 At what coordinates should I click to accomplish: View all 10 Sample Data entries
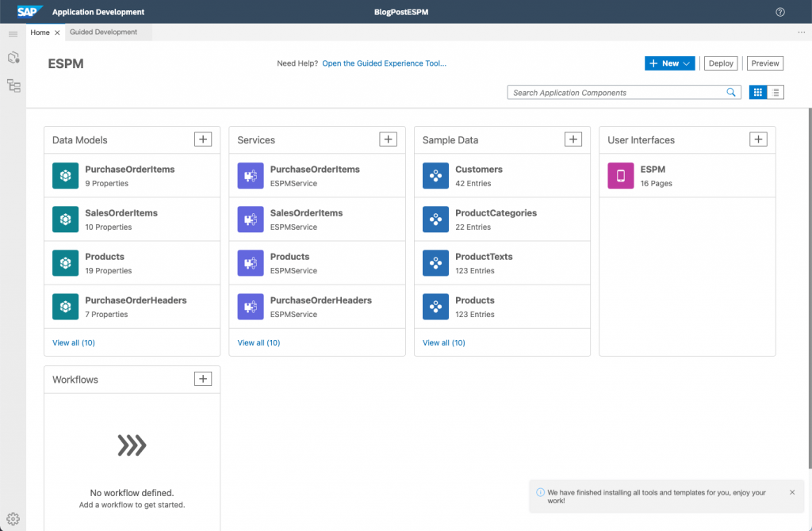[x=444, y=342]
